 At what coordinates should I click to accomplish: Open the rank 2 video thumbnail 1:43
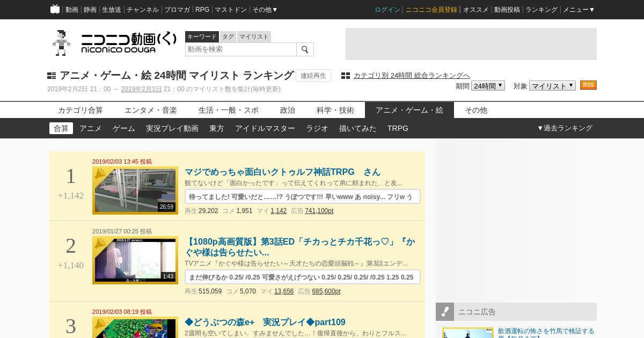coord(135,260)
